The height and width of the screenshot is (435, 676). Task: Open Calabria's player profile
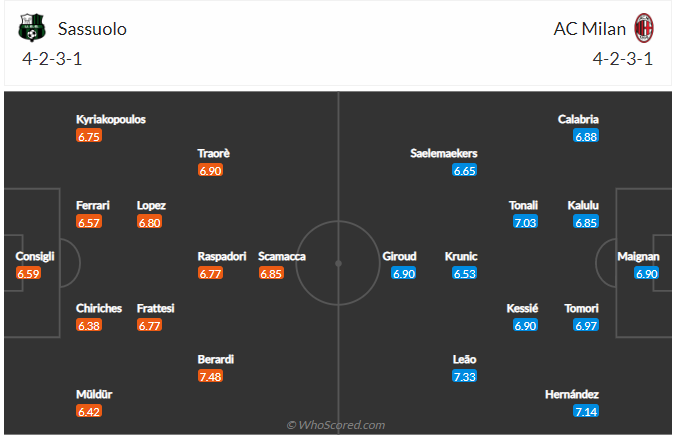(578, 119)
